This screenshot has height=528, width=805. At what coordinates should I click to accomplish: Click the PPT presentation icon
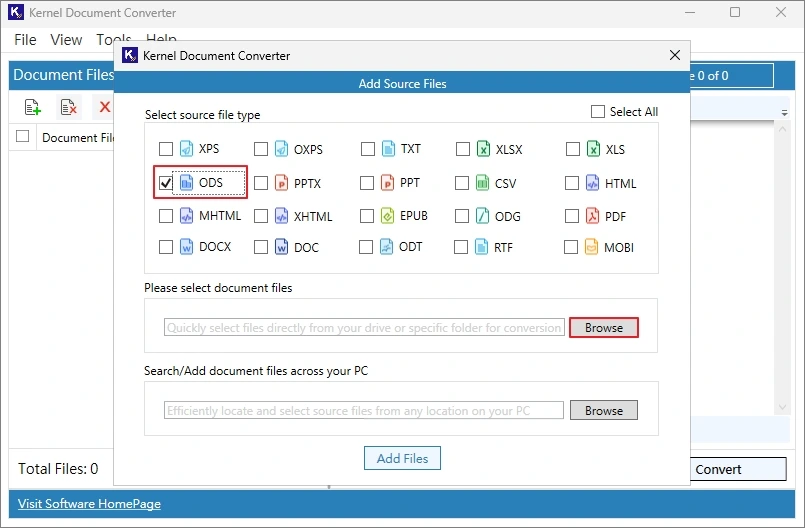[387, 183]
